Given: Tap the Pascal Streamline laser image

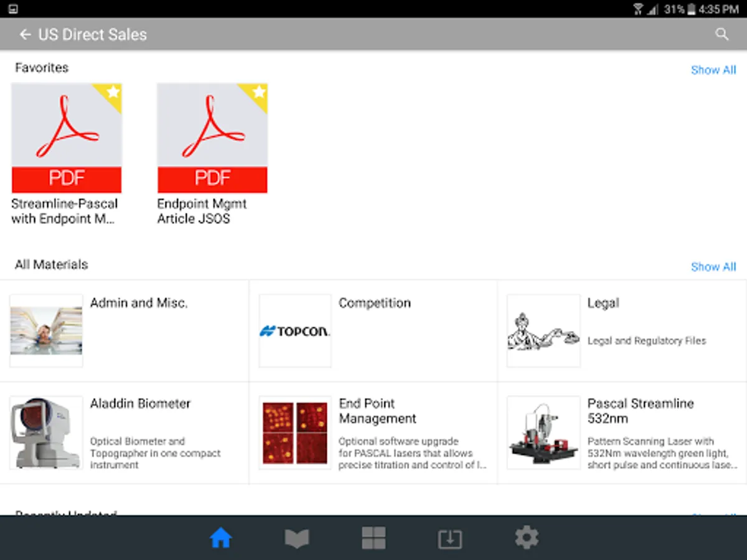Looking at the screenshot, I should coord(543,432).
